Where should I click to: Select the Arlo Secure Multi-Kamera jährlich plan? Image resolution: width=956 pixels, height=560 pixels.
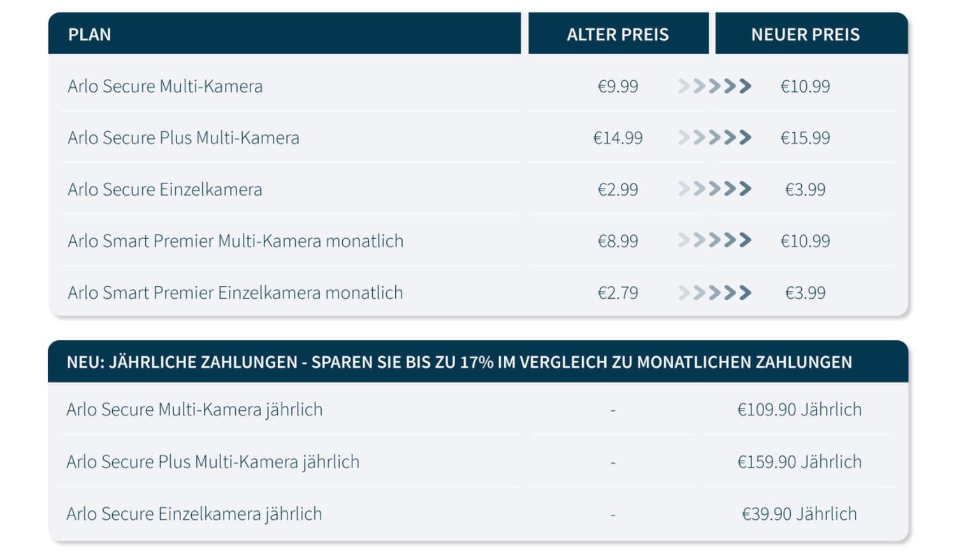194,409
